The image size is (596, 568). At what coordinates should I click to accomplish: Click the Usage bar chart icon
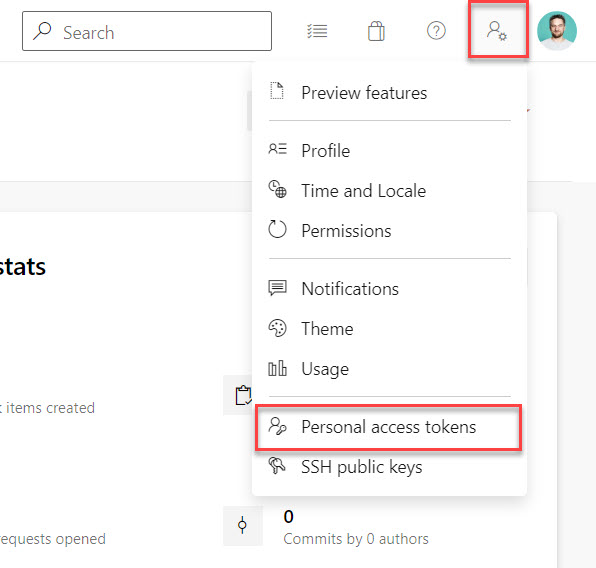[277, 368]
